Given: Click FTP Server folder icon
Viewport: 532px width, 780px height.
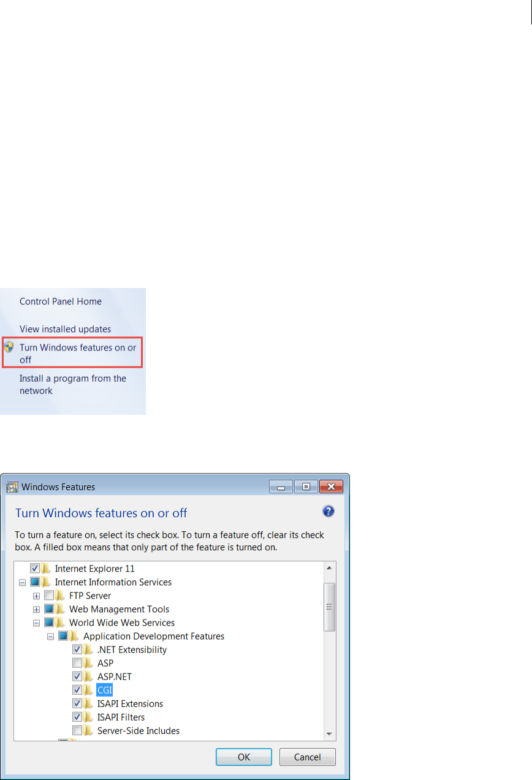Looking at the screenshot, I should (60, 596).
